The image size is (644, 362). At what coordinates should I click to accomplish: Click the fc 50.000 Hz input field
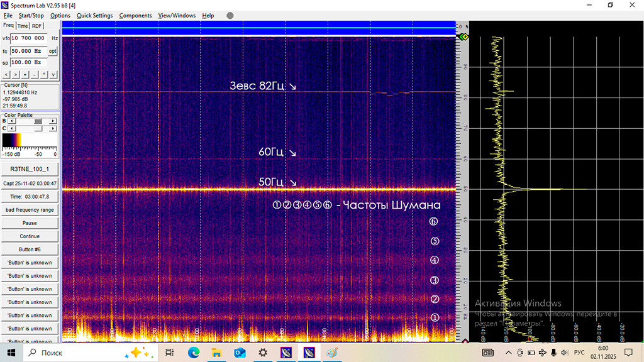28,50
